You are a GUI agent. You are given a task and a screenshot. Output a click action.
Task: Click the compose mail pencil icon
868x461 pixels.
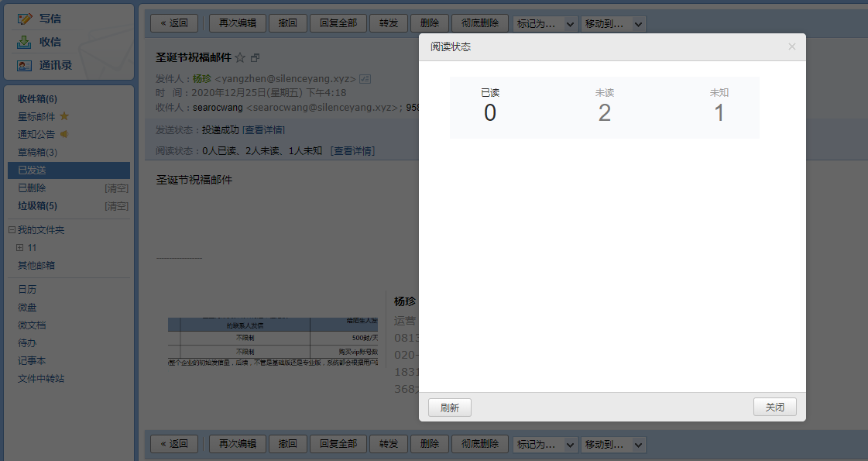[25, 18]
